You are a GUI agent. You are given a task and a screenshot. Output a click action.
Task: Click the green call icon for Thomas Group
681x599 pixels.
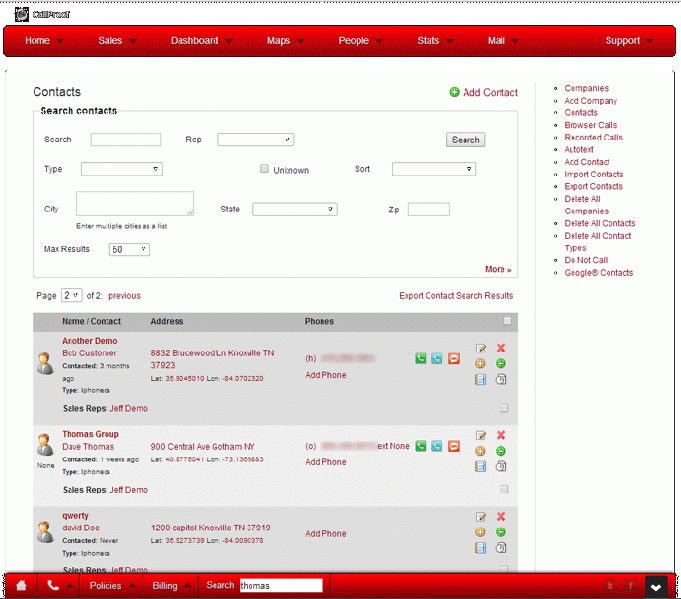point(420,446)
